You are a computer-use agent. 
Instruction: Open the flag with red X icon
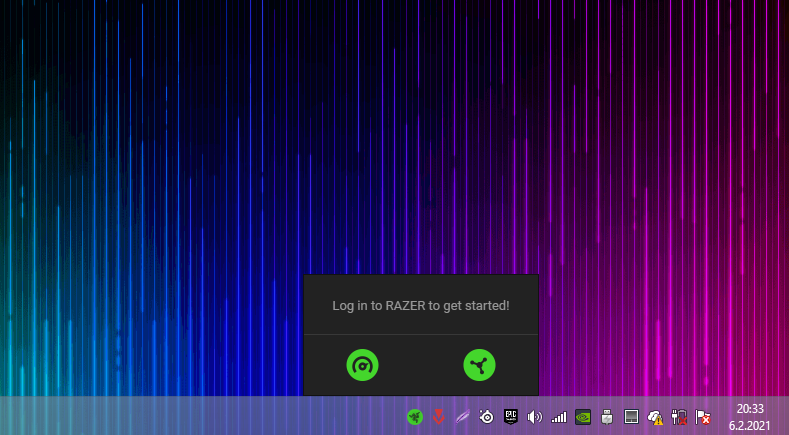(703, 417)
